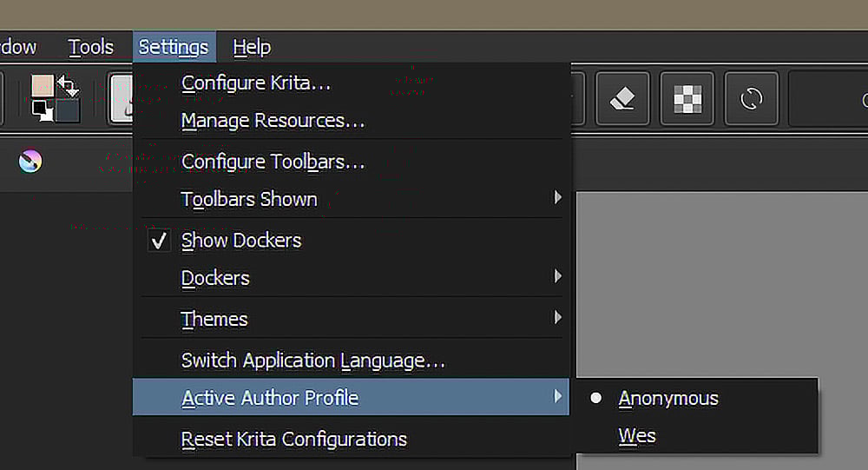Choose Switch Application Language

[x=351, y=361]
